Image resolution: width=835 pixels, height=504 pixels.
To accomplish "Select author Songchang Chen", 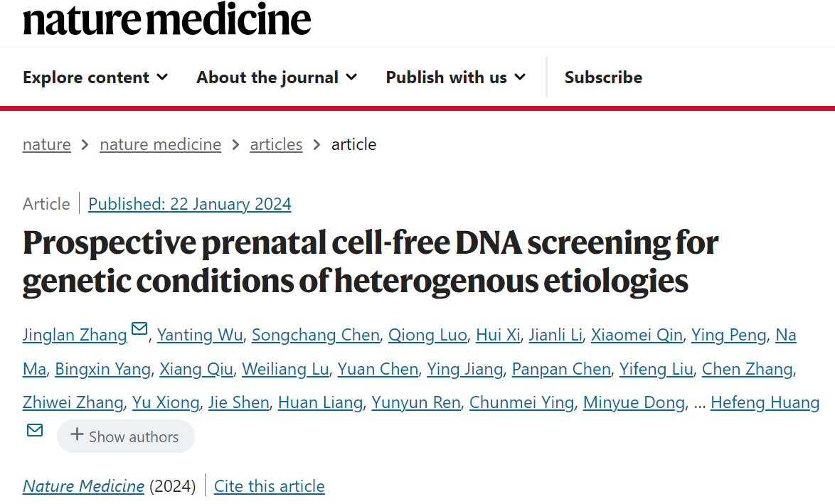I will coord(316,335).
